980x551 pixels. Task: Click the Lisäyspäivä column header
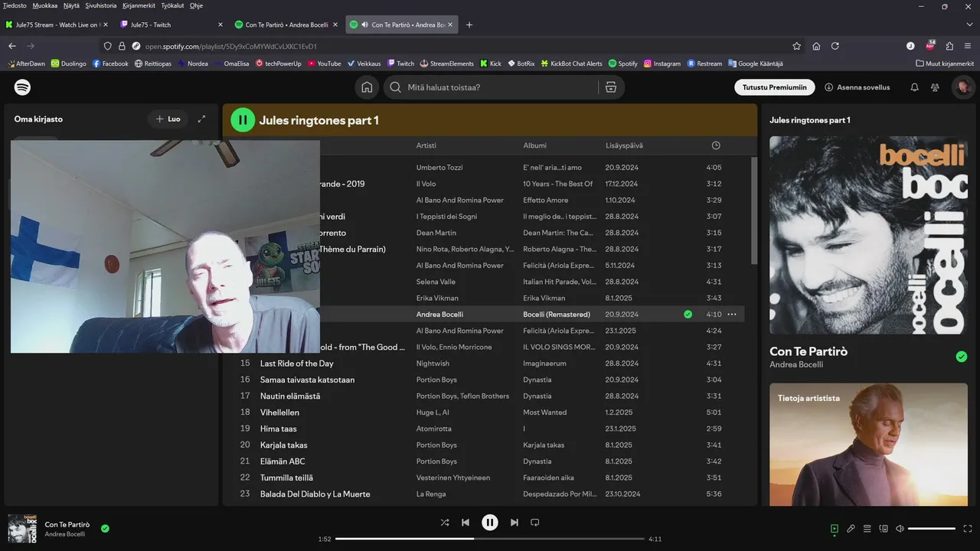(624, 145)
